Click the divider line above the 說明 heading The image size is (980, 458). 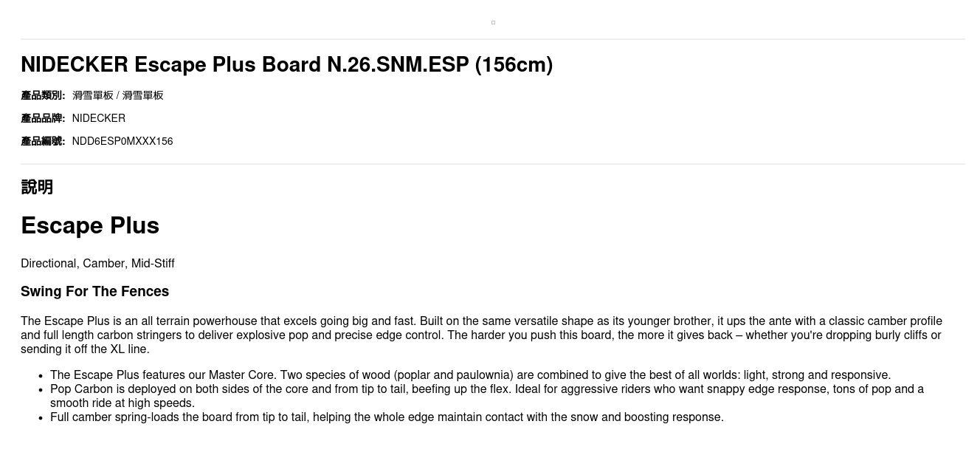point(493,164)
